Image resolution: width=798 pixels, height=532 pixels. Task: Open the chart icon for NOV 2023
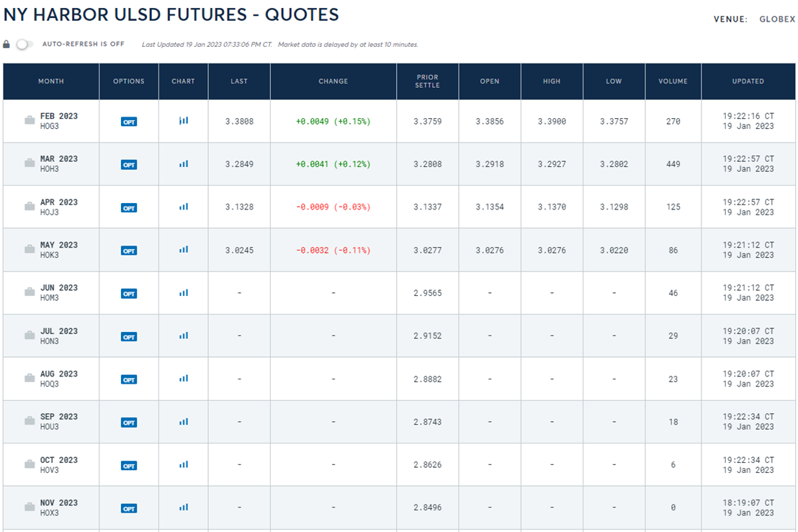[x=184, y=508]
